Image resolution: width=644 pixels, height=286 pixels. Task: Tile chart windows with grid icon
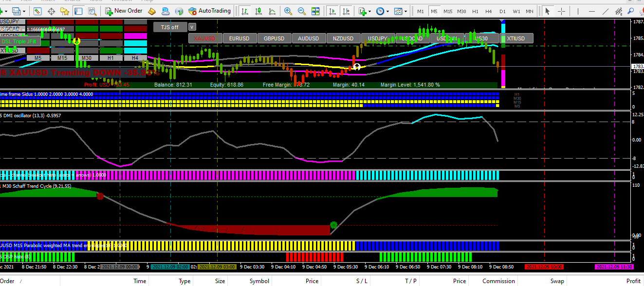pyautogui.click(x=315, y=11)
